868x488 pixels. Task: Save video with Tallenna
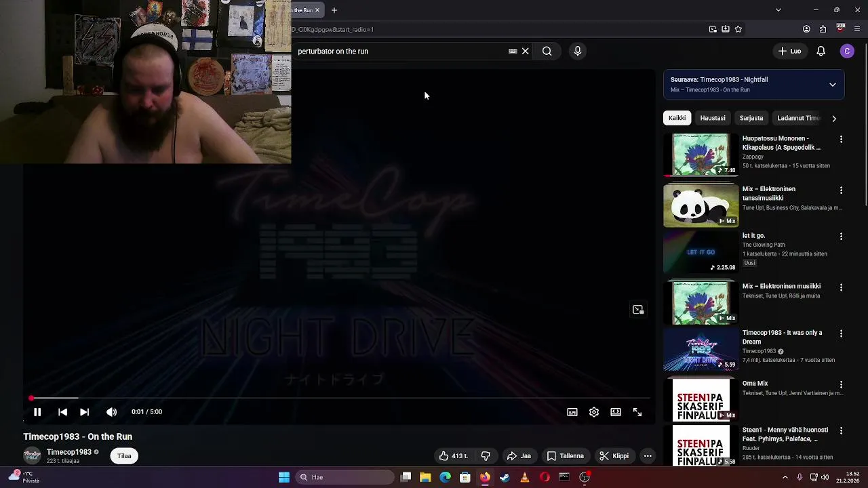[x=566, y=456]
